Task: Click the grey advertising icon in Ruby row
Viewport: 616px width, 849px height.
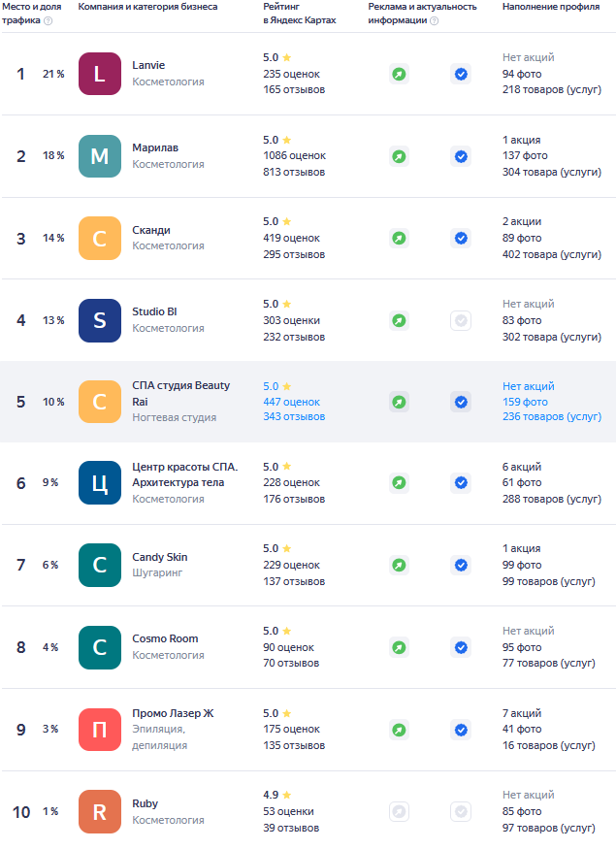Action: pyautogui.click(x=399, y=811)
